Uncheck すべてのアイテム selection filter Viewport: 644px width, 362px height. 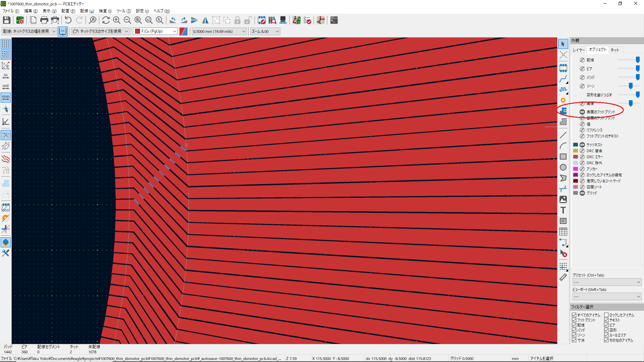pyautogui.click(x=574, y=315)
